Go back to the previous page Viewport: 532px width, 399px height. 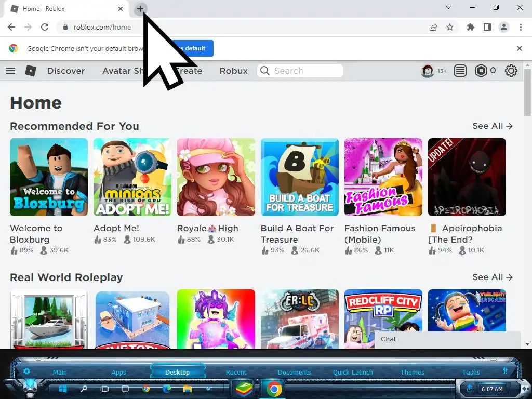11,27
